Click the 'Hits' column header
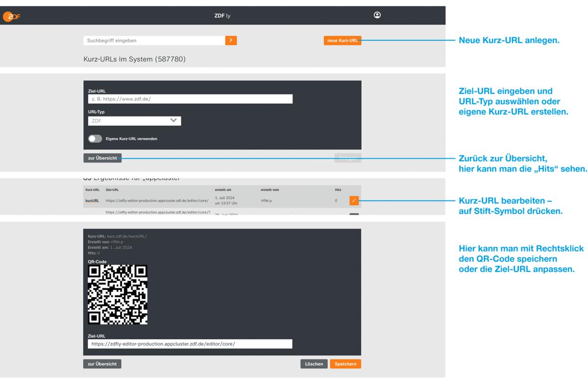Screen dimensions: 588x392 [x=336, y=189]
